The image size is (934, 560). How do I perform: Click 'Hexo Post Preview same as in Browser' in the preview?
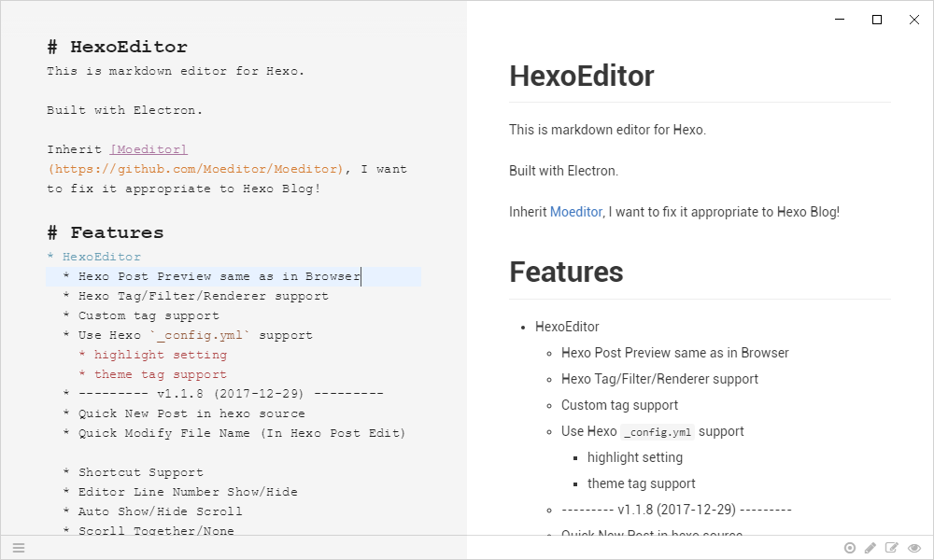tap(675, 353)
